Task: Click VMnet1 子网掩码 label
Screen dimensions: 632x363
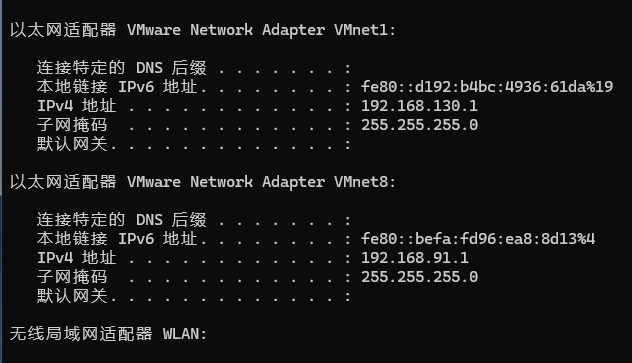Action: [x=72, y=125]
